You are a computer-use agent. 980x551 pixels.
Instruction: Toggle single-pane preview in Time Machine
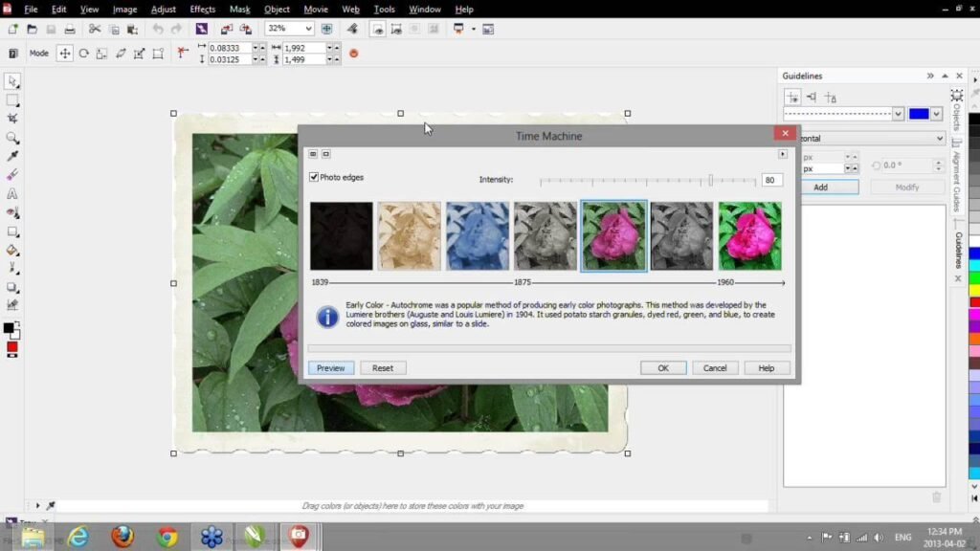[326, 154]
